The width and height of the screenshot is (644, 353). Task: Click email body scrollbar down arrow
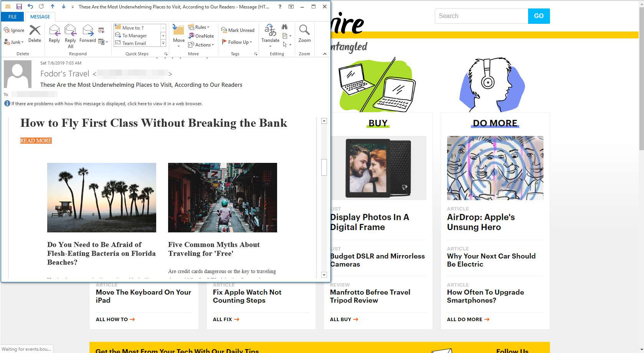(324, 275)
